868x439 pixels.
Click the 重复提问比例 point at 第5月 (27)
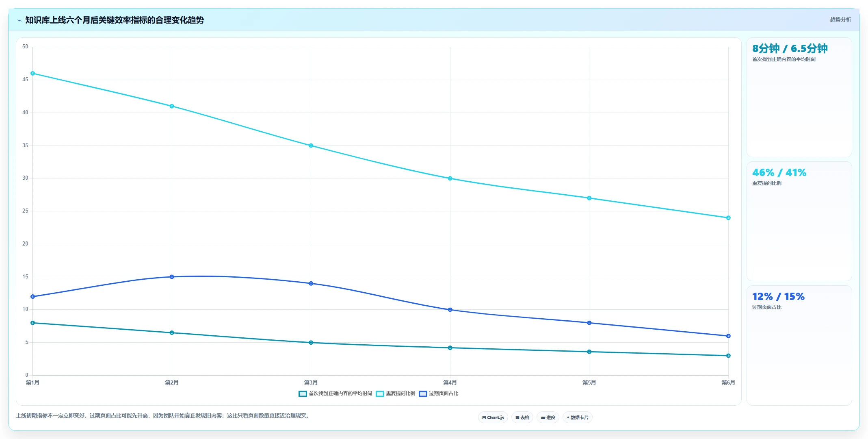pos(589,198)
